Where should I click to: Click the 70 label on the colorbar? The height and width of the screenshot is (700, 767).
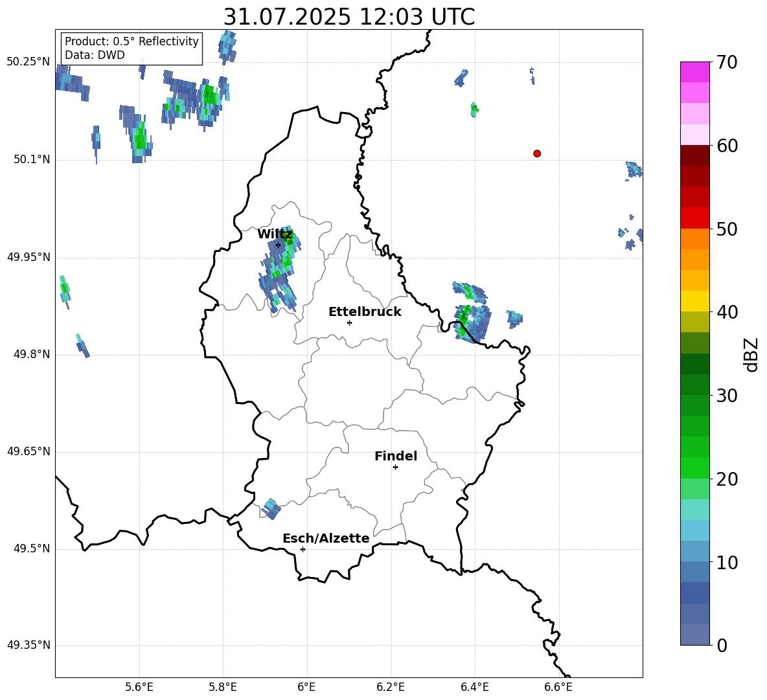click(727, 62)
